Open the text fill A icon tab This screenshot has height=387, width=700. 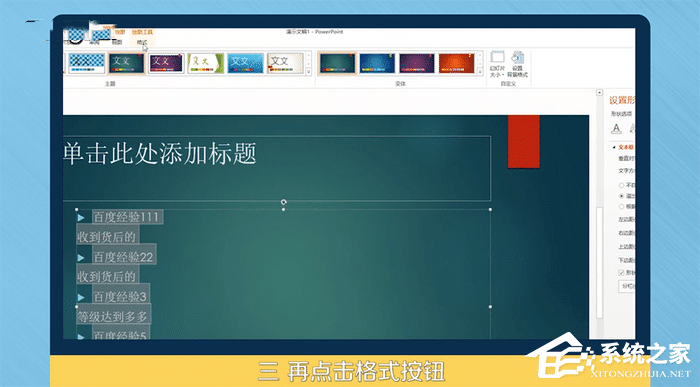617,129
